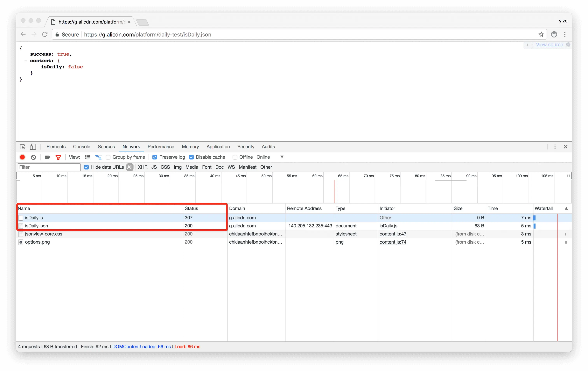Open the Online throttling dropdown arrow
Screen dimensions: 588x371
pyautogui.click(x=282, y=157)
